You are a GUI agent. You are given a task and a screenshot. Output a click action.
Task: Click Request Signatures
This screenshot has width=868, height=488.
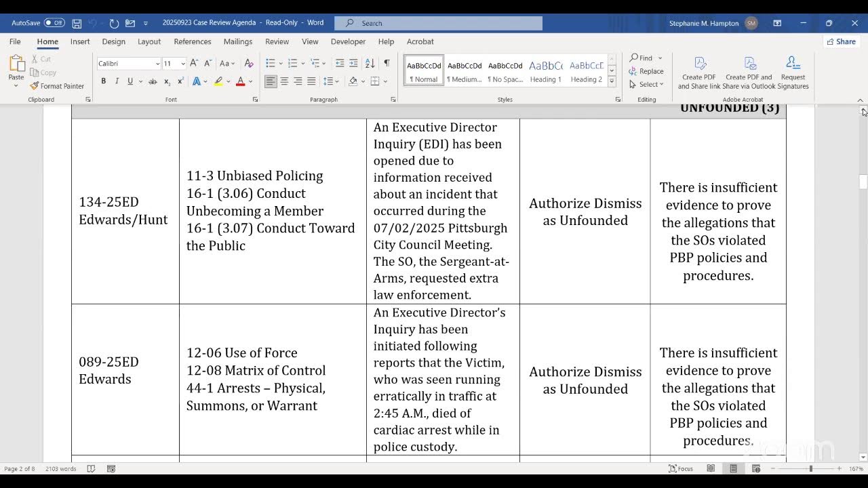pyautogui.click(x=793, y=73)
